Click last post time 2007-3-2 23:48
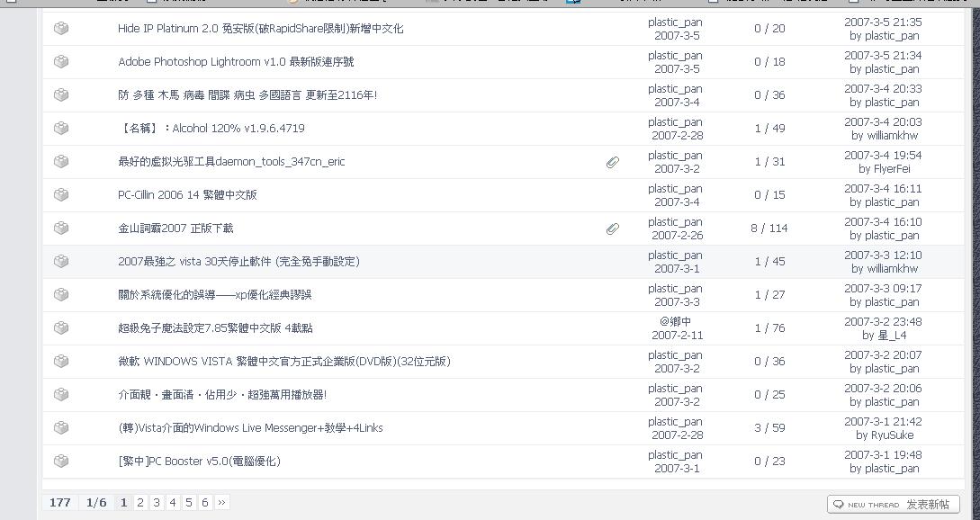This screenshot has width=980, height=520. coord(883,321)
